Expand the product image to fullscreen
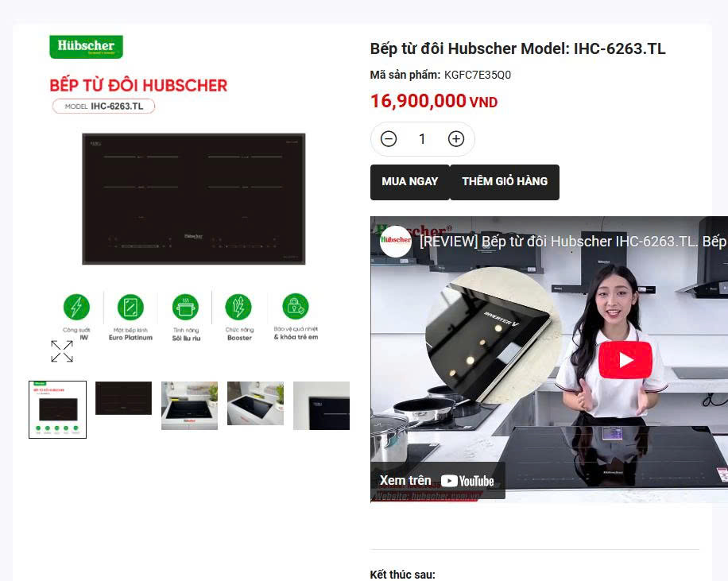This screenshot has width=728, height=581. 62,351
